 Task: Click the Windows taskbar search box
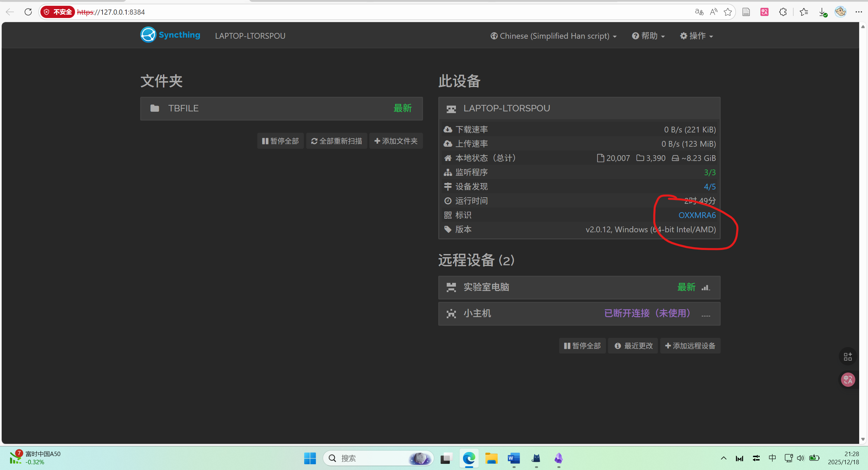(378, 458)
